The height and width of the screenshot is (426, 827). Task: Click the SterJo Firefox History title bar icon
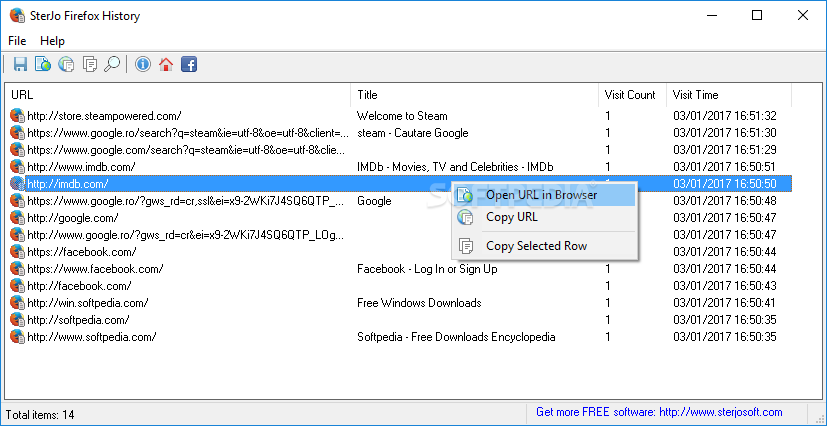[x=17, y=15]
